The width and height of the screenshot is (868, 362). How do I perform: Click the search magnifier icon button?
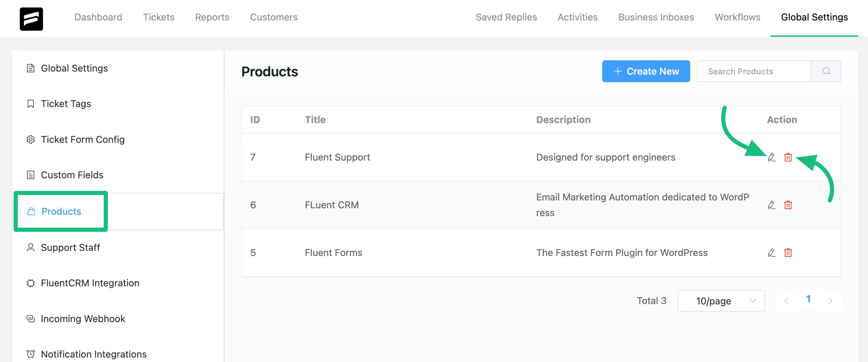(826, 71)
